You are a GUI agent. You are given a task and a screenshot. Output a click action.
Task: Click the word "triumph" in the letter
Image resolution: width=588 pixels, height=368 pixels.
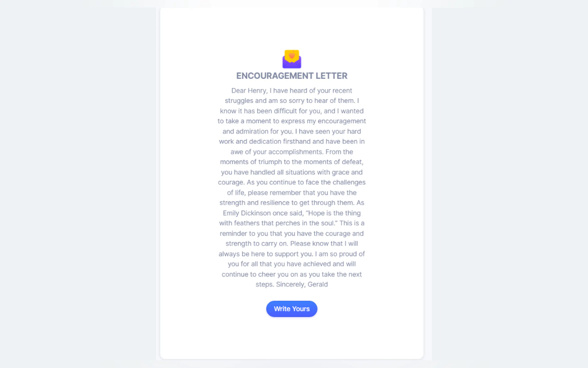coord(270,162)
